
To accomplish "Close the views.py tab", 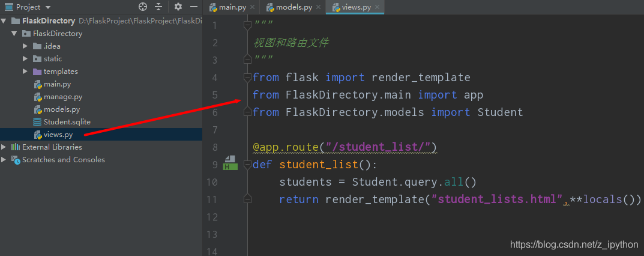I will coord(378,7).
